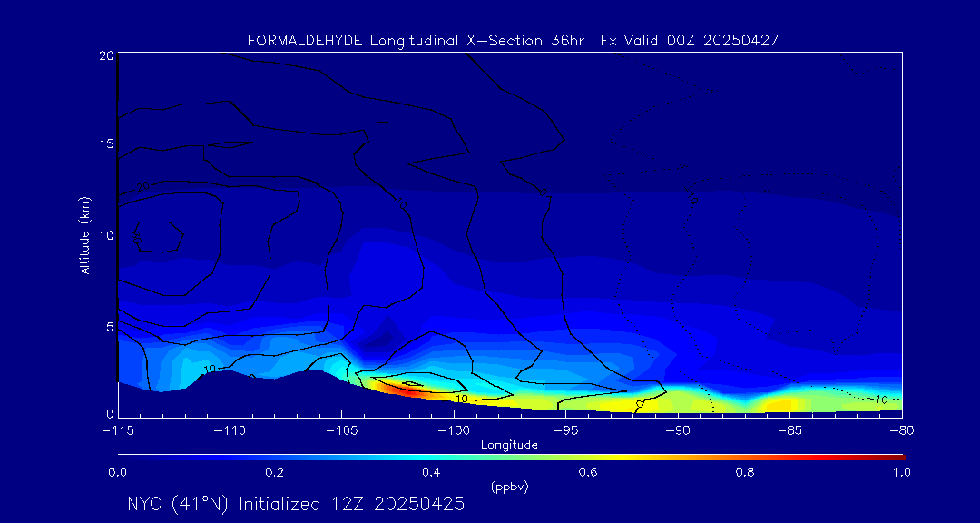Viewport: 980px width, 523px height.
Task: Click the Longitude axis label
Action: [509, 445]
